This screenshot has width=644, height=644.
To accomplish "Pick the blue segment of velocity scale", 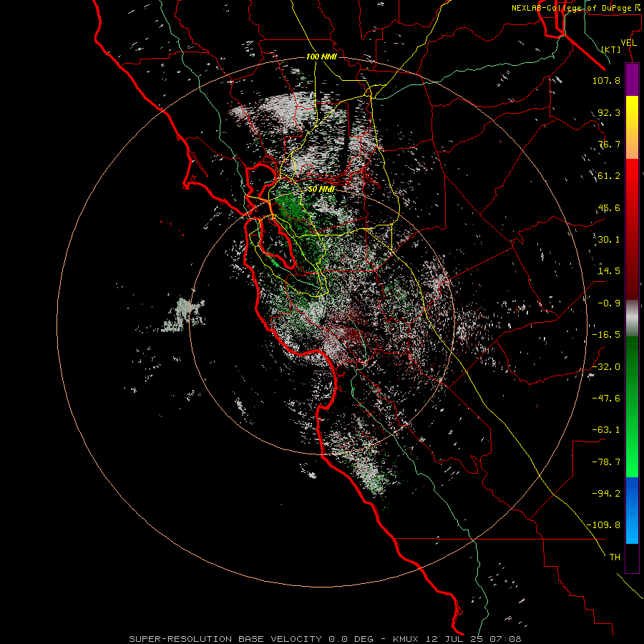I will (632, 510).
